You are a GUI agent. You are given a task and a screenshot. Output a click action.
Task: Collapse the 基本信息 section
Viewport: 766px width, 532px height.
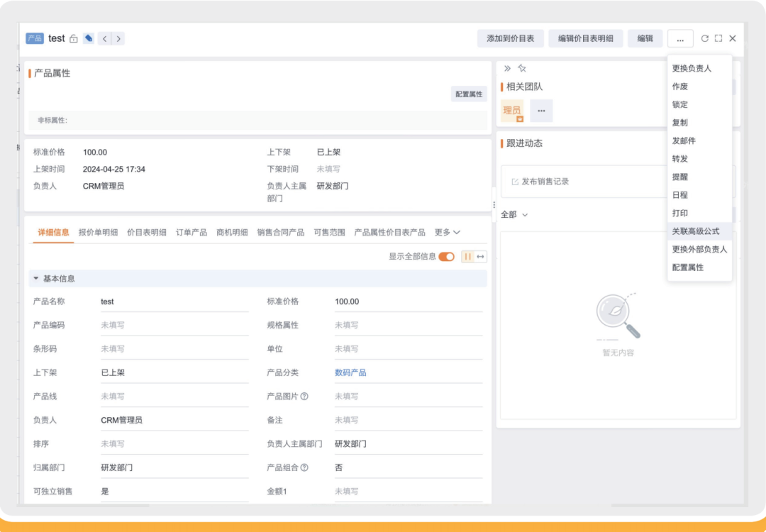(35, 279)
